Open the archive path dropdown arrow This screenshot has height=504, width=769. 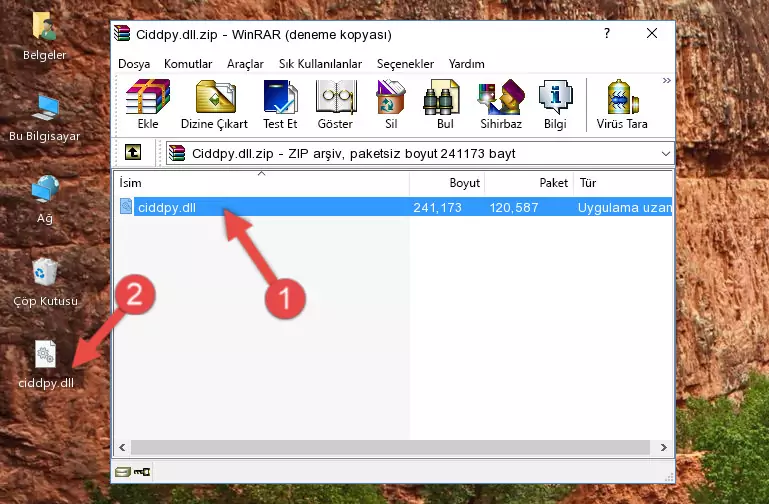click(666, 153)
